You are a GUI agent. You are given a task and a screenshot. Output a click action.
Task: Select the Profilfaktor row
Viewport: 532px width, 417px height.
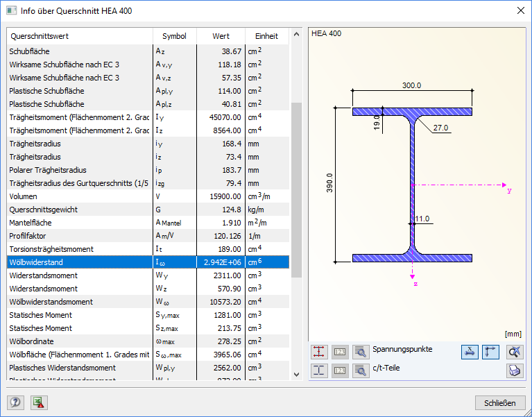point(148,236)
